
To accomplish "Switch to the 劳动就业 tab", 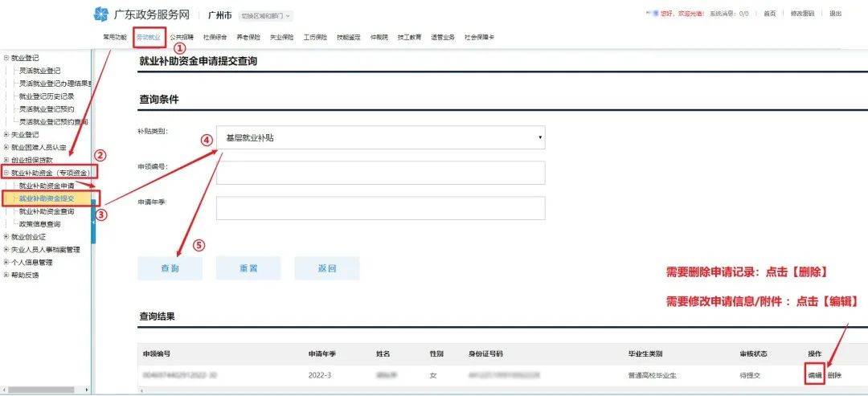I will click(x=148, y=37).
